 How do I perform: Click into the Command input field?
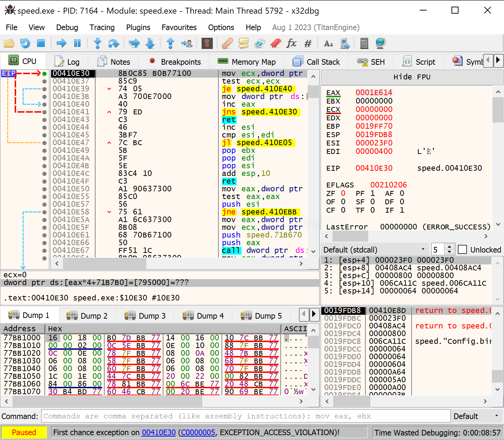point(245,416)
